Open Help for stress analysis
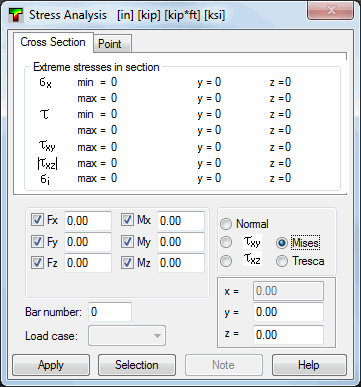Image resolution: width=361 pixels, height=387 pixels. point(309,365)
